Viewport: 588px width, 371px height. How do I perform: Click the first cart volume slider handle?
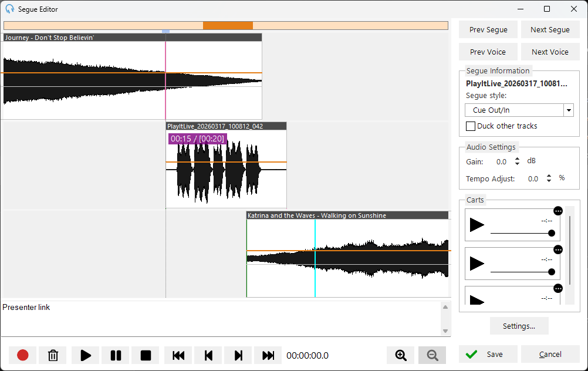click(551, 233)
